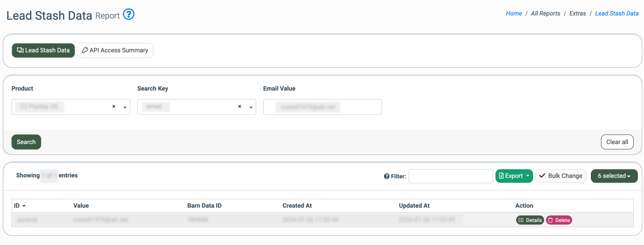
Task: Go to Home via breadcrumb link
Action: click(513, 14)
